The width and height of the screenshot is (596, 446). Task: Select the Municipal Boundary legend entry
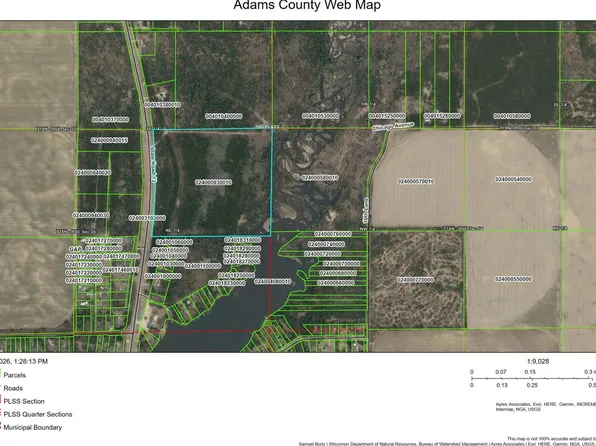(x=33, y=427)
